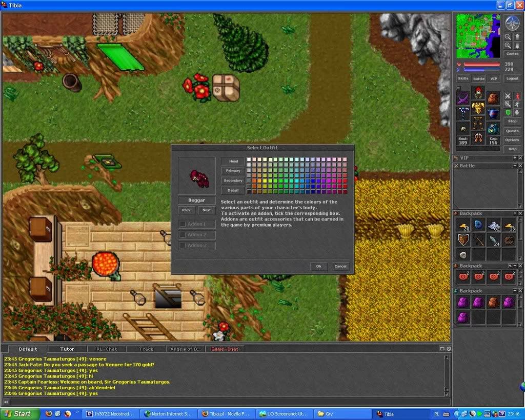The image size is (525, 420).
Task: Open the Trade channel tab
Action: pyautogui.click(x=146, y=349)
